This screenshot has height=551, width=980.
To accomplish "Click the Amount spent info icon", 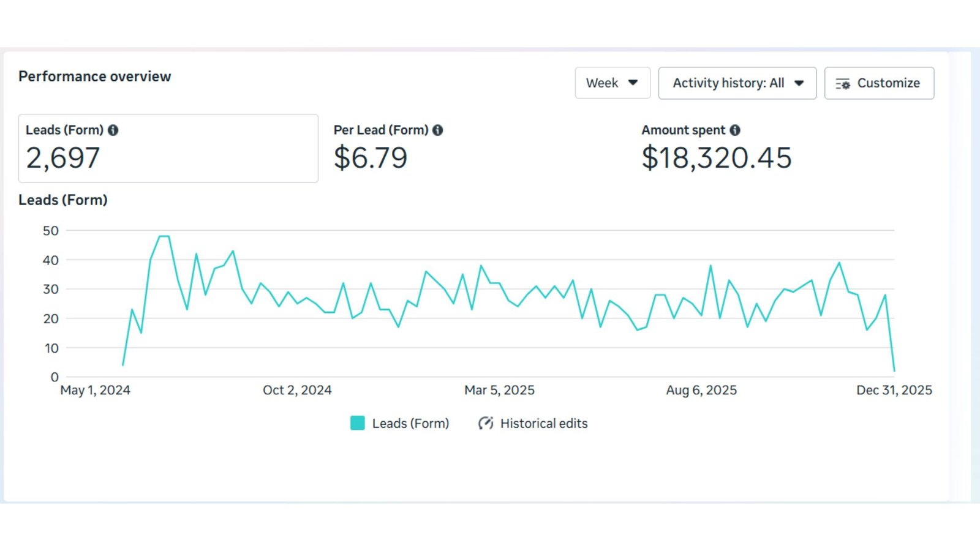I will [735, 130].
